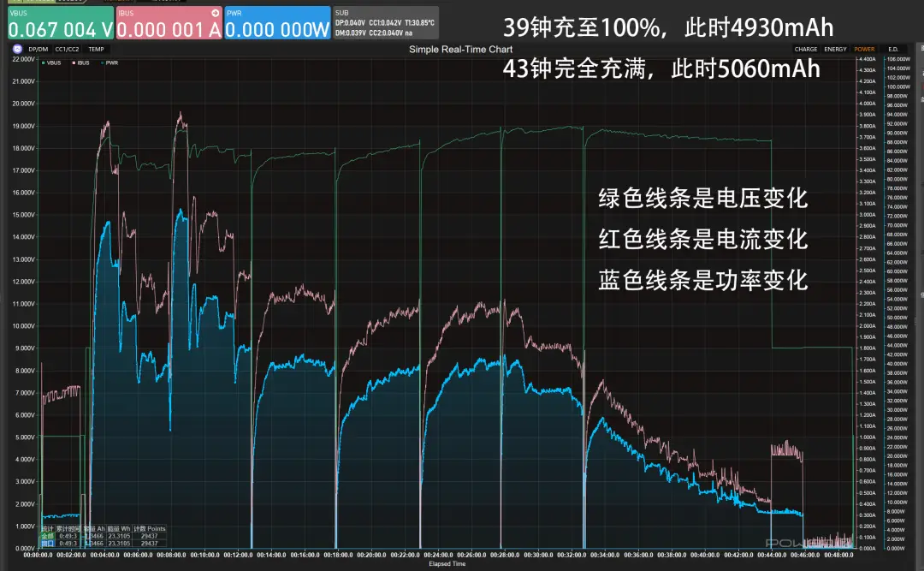Click the 4.400A current axis label

point(868,59)
